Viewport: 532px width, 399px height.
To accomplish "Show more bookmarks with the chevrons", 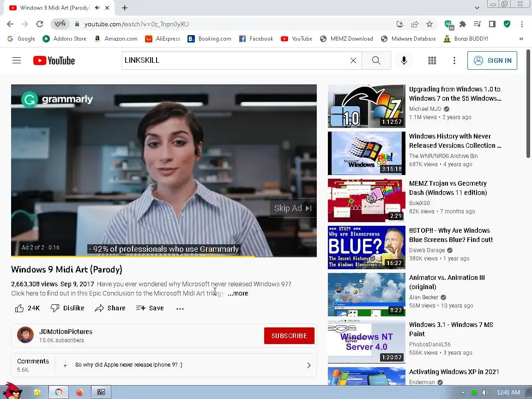I will coord(521,39).
